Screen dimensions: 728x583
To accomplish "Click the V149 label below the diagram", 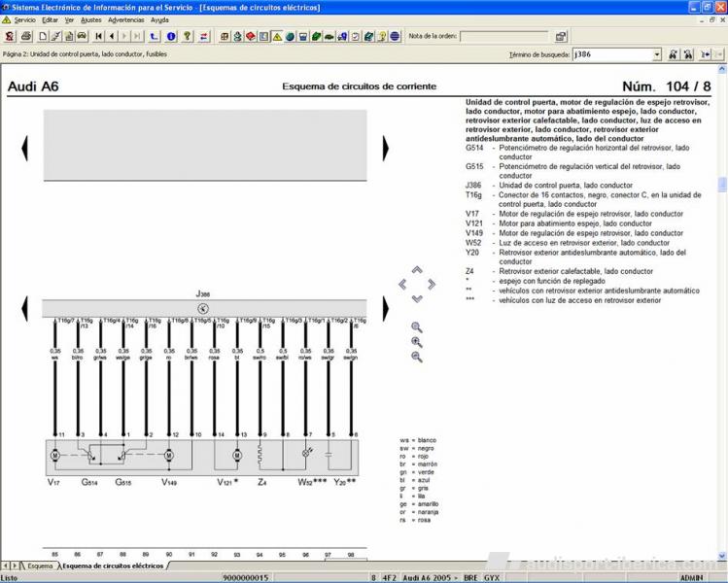I will (169, 482).
